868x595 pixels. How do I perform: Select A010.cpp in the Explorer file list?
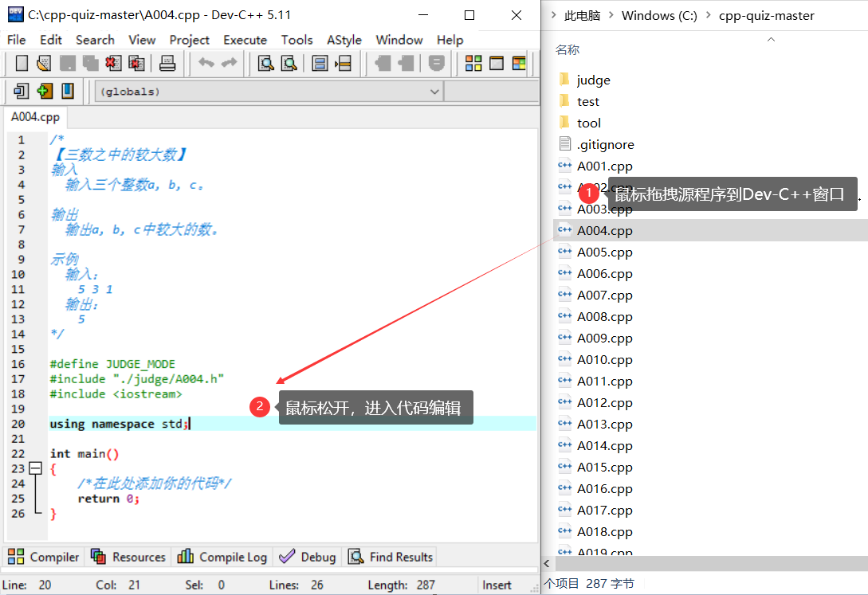604,359
